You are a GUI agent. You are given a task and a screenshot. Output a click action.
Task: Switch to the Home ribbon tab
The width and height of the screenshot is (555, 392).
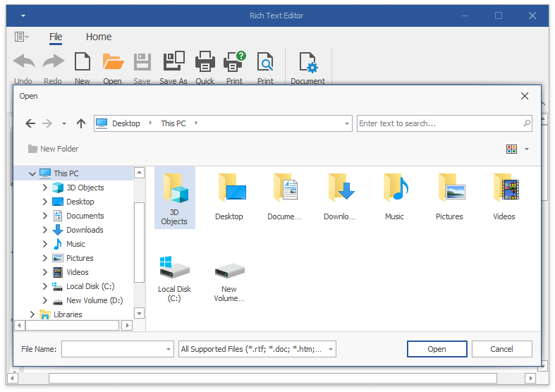click(99, 37)
